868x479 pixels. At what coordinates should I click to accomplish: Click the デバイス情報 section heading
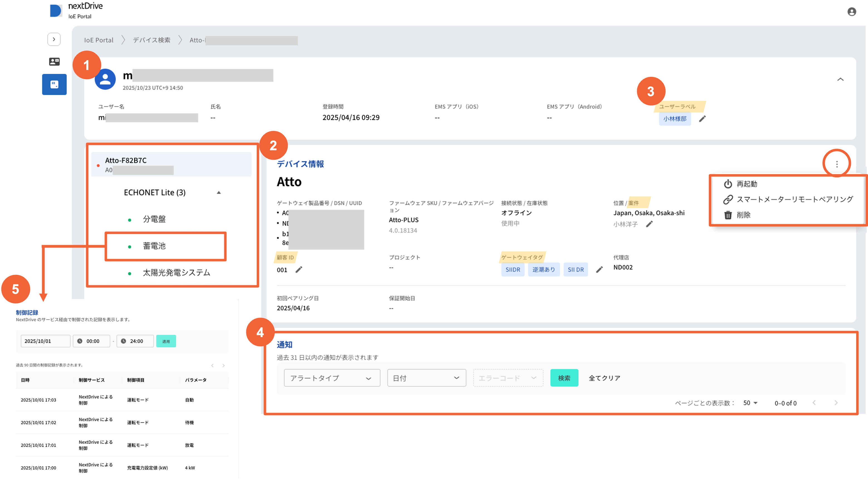[x=300, y=164]
